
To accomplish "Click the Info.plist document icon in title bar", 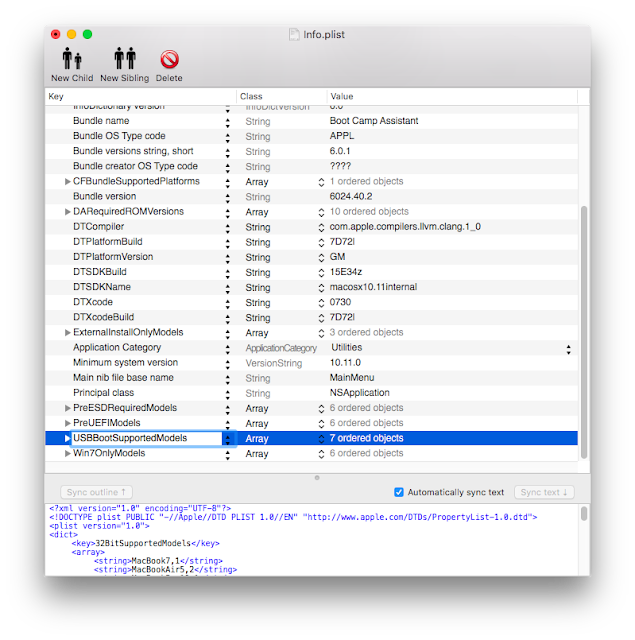I will 294,34.
